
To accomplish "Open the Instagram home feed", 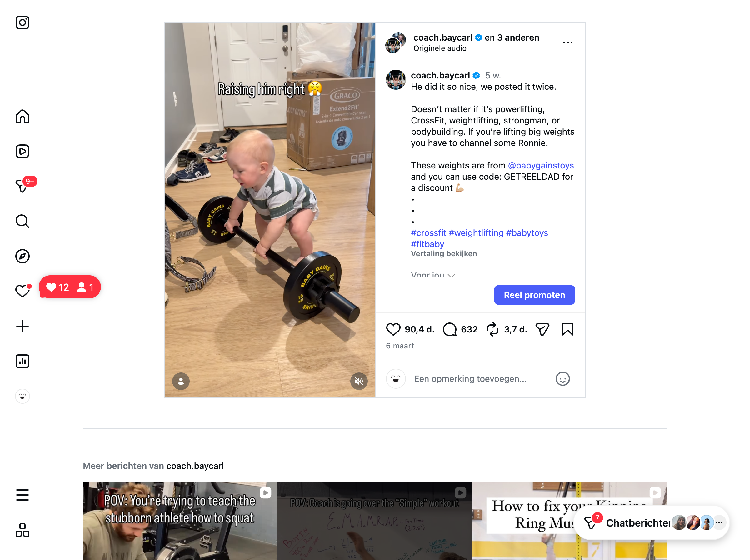I will pyautogui.click(x=22, y=117).
